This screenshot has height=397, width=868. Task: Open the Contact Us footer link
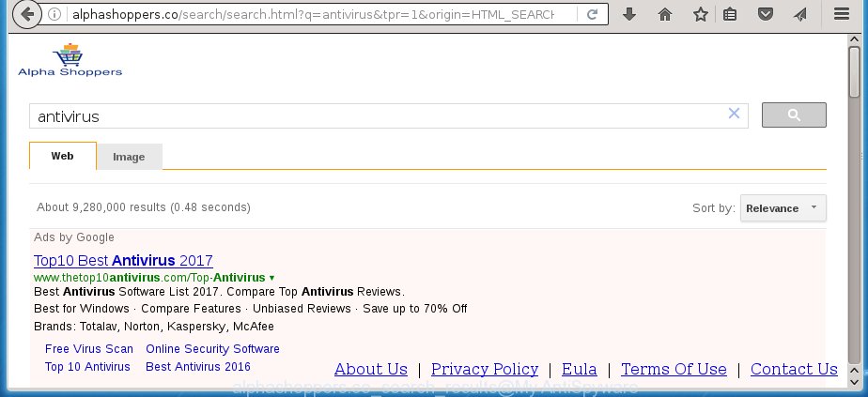coord(794,369)
